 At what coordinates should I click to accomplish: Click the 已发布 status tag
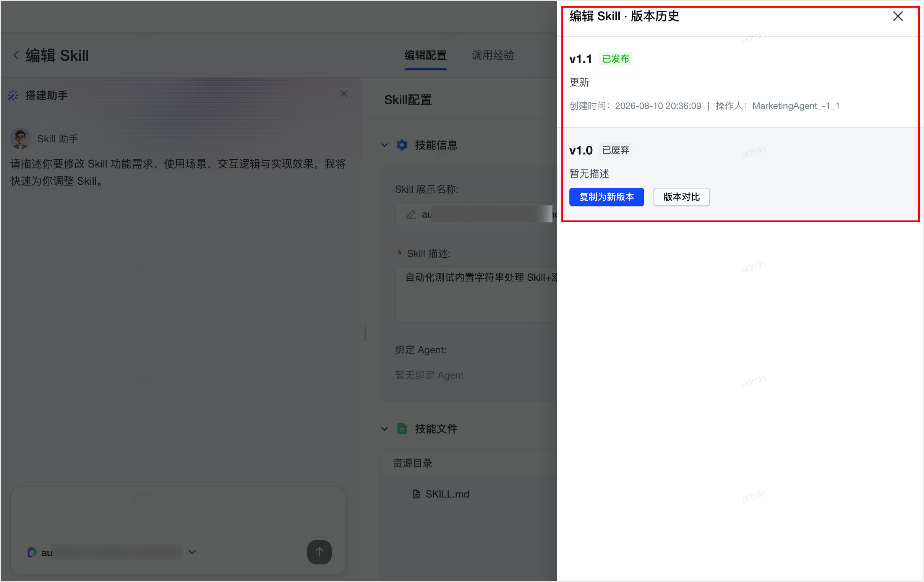[615, 59]
